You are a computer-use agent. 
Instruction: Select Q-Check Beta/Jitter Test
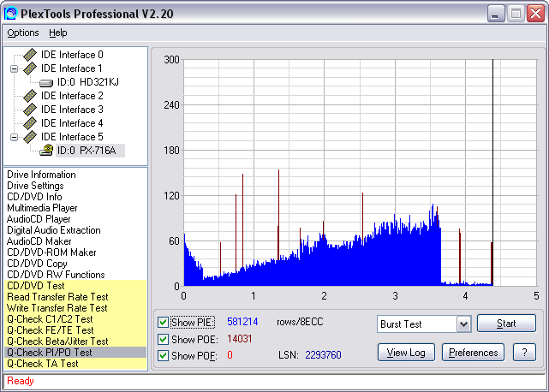coord(75,342)
